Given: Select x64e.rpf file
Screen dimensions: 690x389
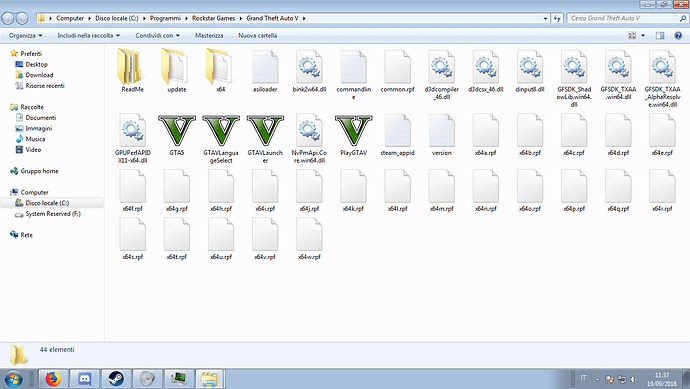Looking at the screenshot, I should (662, 134).
